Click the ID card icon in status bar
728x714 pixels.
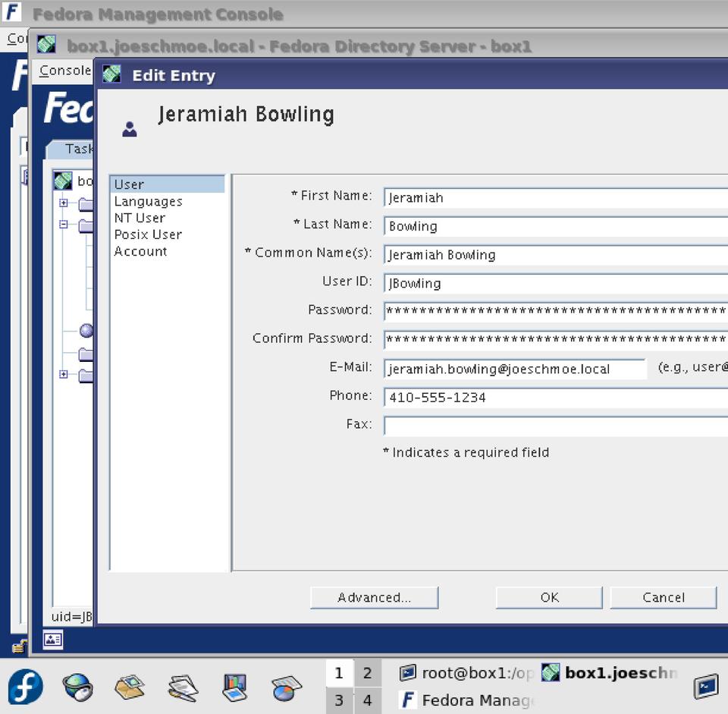pos(53,640)
